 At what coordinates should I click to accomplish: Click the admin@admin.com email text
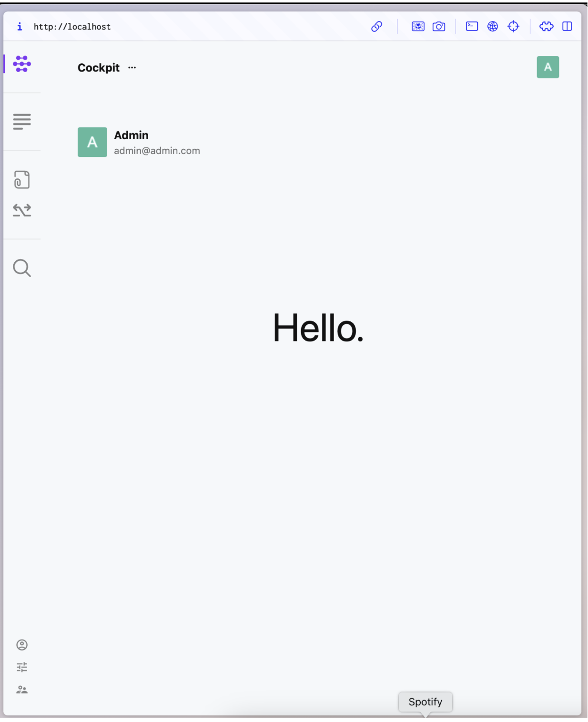click(x=157, y=151)
